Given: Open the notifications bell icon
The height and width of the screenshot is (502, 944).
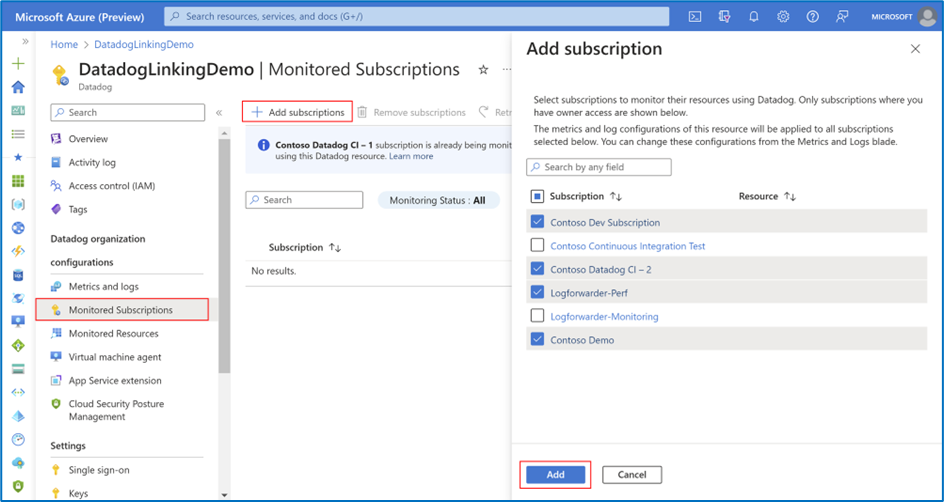Looking at the screenshot, I should point(754,17).
